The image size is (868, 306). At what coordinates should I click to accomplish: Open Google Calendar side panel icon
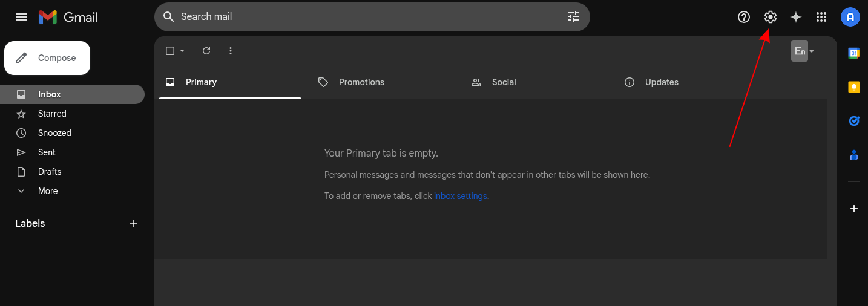point(853,53)
